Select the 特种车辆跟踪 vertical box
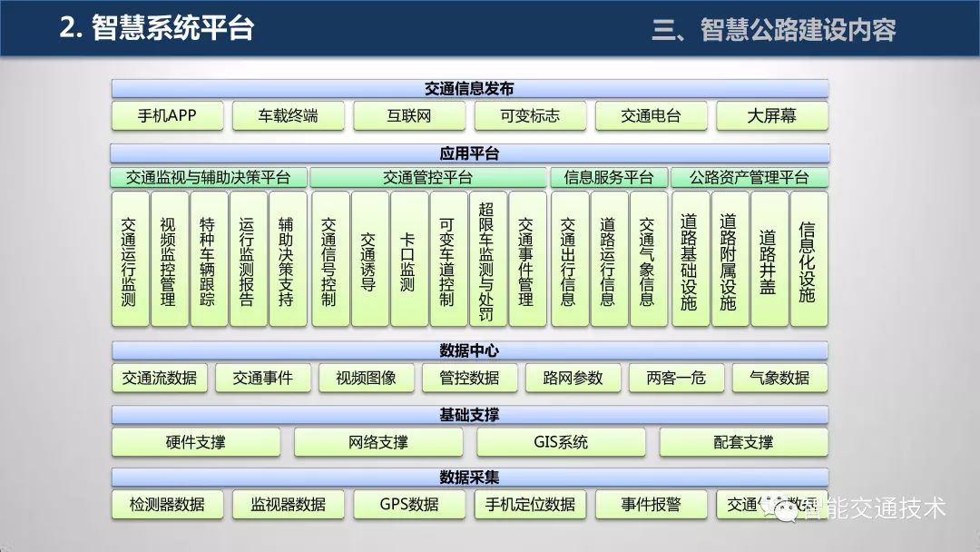Viewport: 980px width, 552px height. (209, 259)
